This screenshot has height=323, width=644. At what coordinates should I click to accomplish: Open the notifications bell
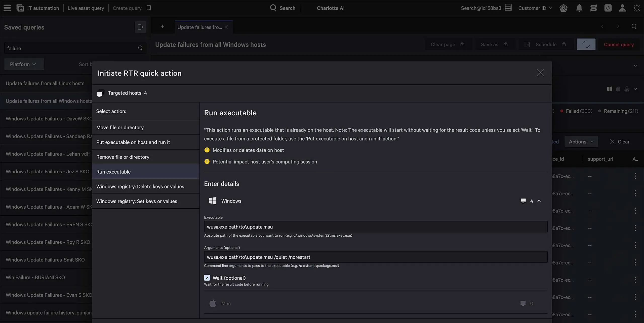point(579,8)
